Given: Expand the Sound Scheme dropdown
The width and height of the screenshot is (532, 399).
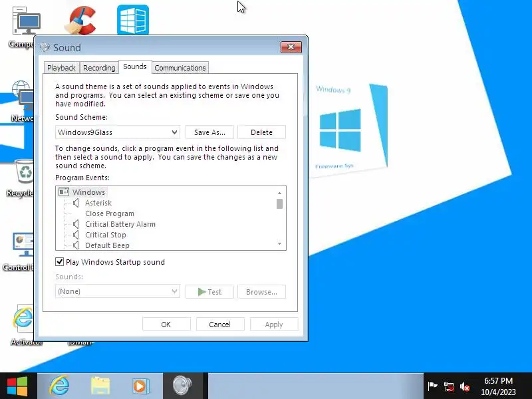Looking at the screenshot, I should [x=118, y=132].
